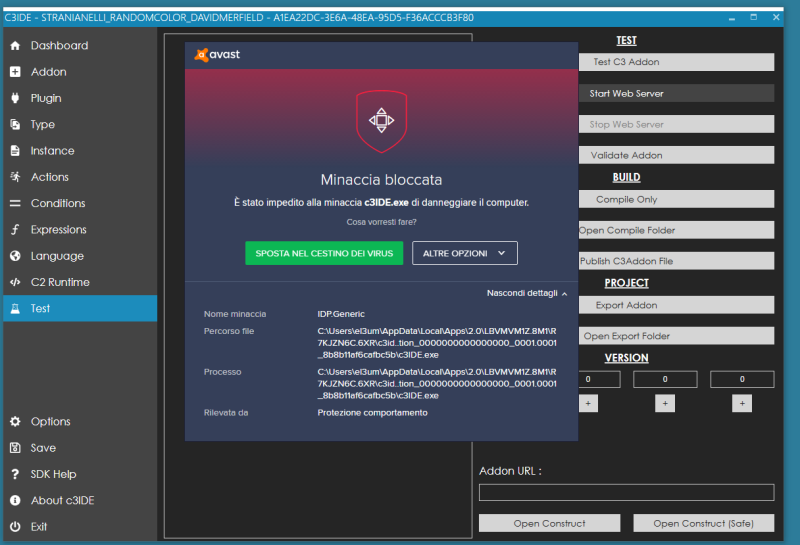Click the Export Addon button
800x545 pixels.
(676, 305)
